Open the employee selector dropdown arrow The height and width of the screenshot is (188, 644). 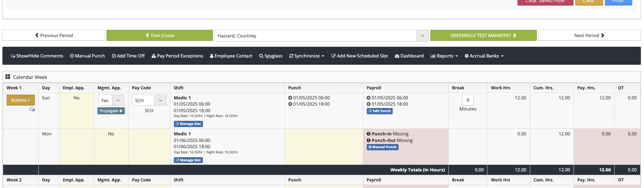pyautogui.click(x=422, y=36)
